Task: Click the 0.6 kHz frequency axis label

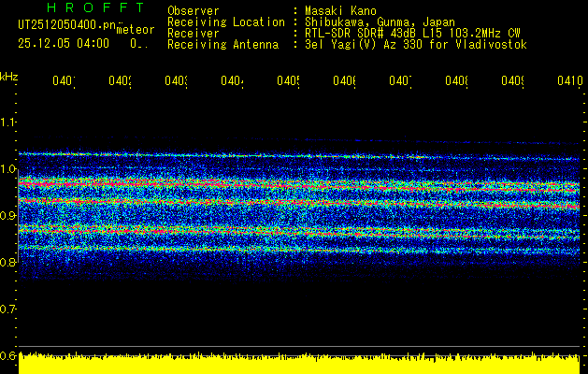Action: [7, 355]
